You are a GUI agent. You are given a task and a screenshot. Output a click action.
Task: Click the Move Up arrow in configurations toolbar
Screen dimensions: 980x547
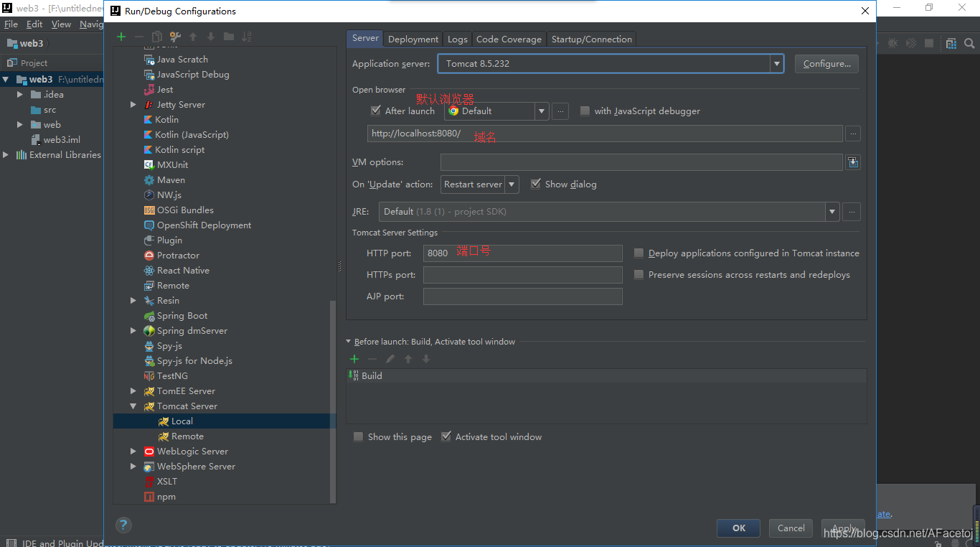point(194,37)
